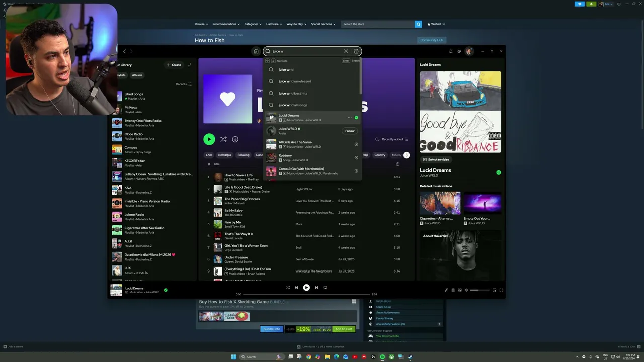The height and width of the screenshot is (362, 644).
Task: Switch to video in Now Playing panel
Action: (x=436, y=160)
